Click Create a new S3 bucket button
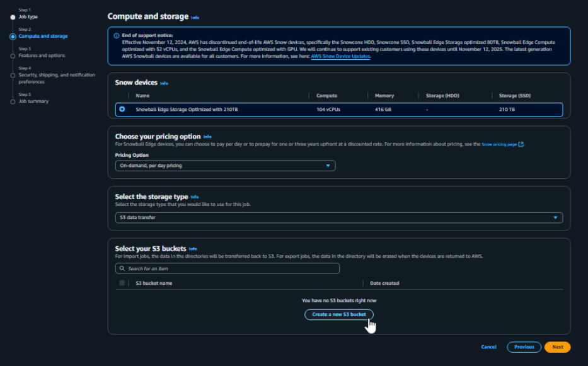This screenshot has height=366, width=588. tap(339, 314)
